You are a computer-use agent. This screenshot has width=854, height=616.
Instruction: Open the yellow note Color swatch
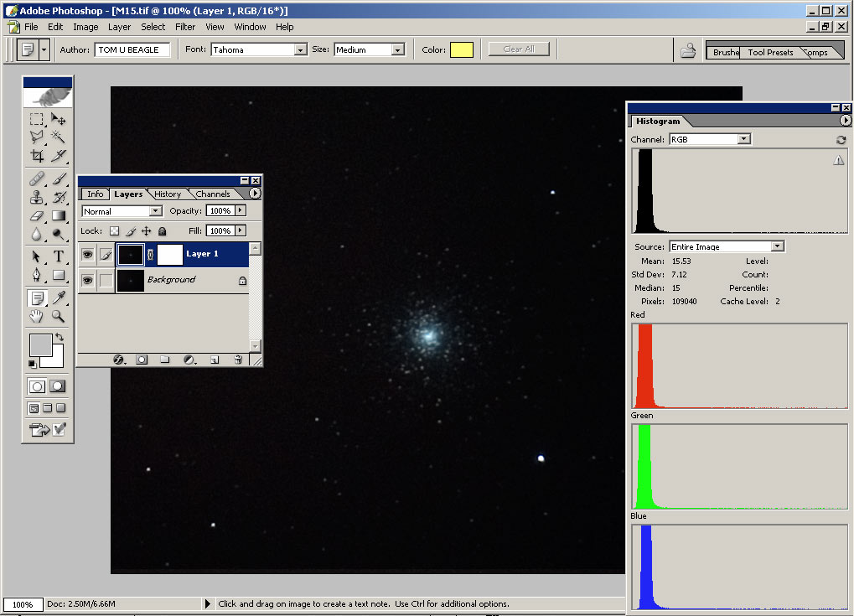462,50
